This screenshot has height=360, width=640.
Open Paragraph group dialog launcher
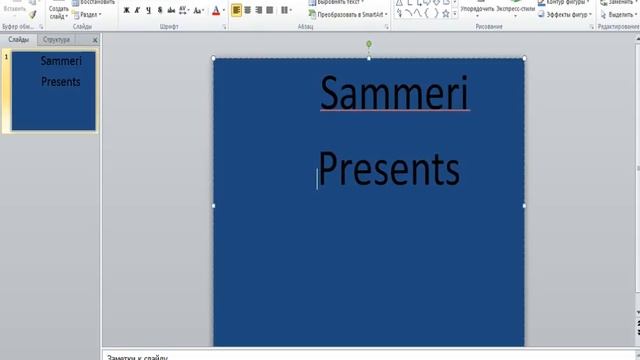(x=386, y=27)
